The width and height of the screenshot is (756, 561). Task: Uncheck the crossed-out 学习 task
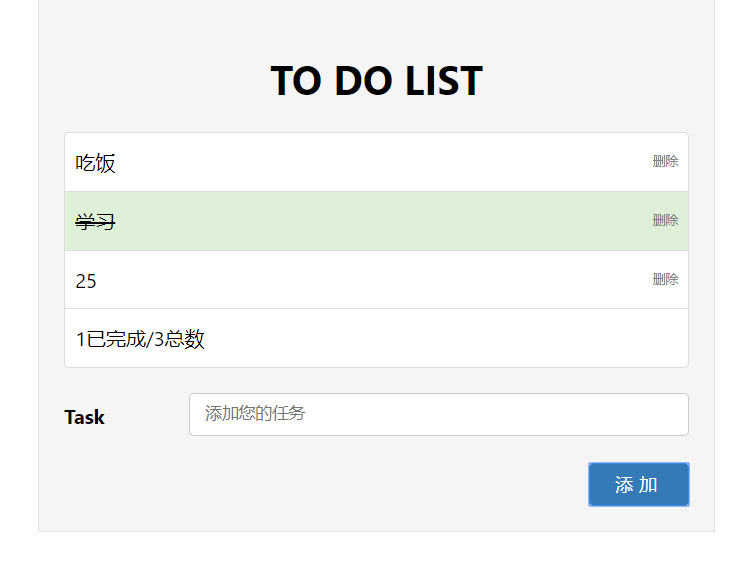point(96,222)
